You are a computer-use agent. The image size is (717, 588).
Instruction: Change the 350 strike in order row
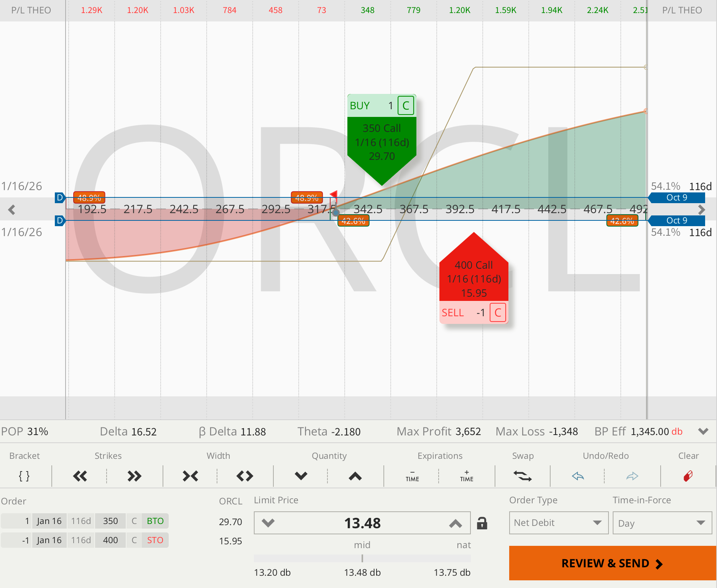point(110,521)
